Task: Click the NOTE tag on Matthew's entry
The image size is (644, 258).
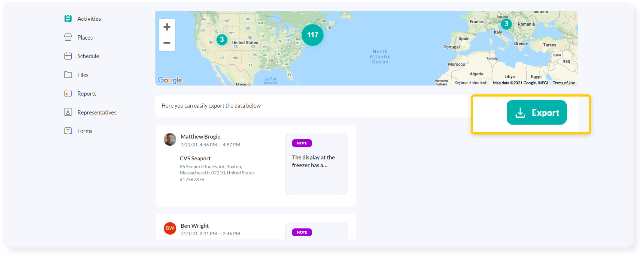Action: (x=302, y=143)
